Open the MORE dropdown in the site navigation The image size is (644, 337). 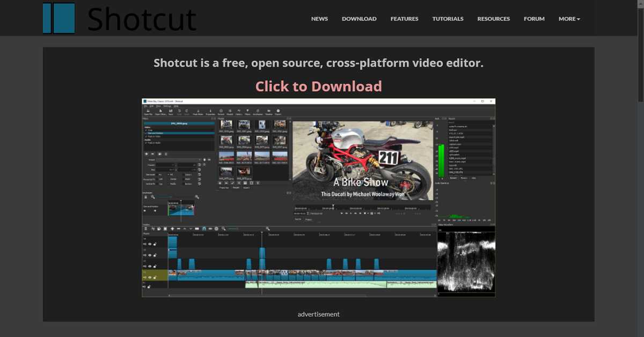568,19
